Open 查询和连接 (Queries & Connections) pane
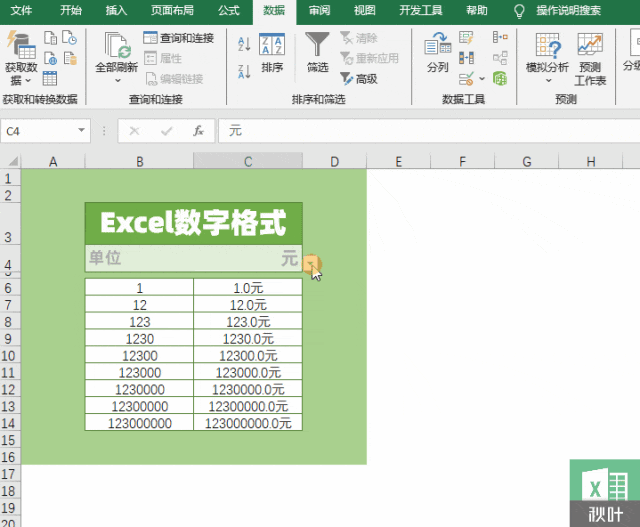 [179, 38]
